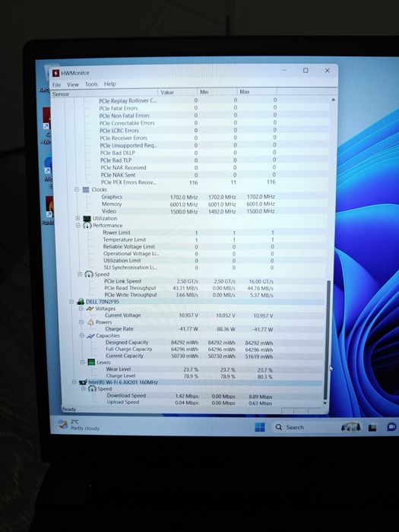Select the PCIe Bad DLLP row
The width and height of the screenshot is (399, 532).
pyautogui.click(x=188, y=153)
